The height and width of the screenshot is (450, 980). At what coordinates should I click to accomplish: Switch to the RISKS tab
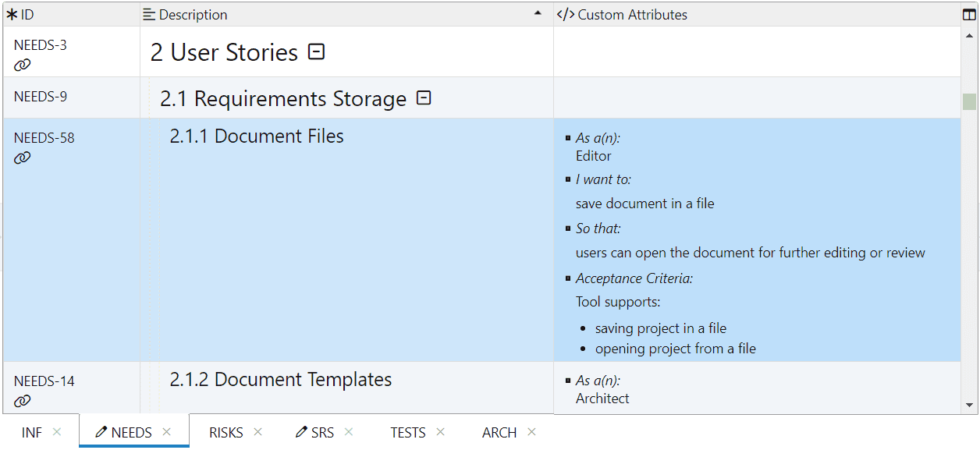pos(225,433)
